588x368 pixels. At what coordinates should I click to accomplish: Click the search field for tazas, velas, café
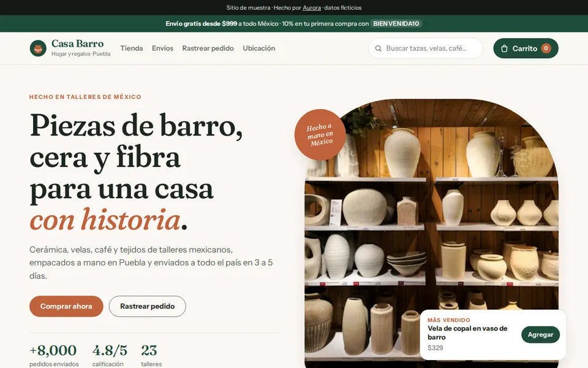(426, 48)
